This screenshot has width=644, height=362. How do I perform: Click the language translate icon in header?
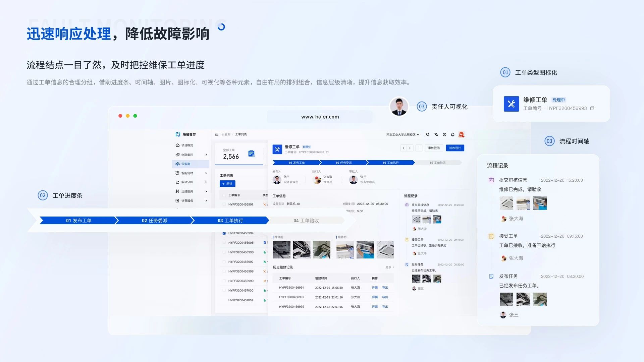pyautogui.click(x=436, y=135)
